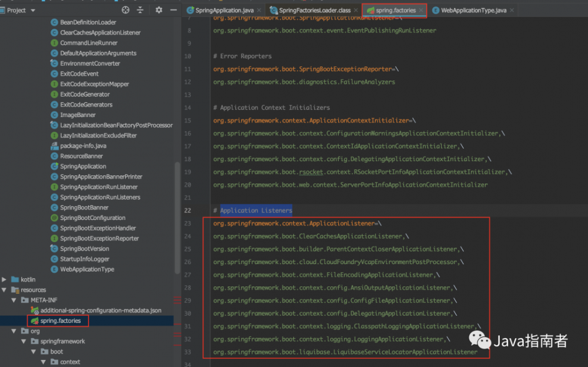Select the Locate Opened File crosshair icon
The height and width of the screenshot is (367, 588).
125,9
